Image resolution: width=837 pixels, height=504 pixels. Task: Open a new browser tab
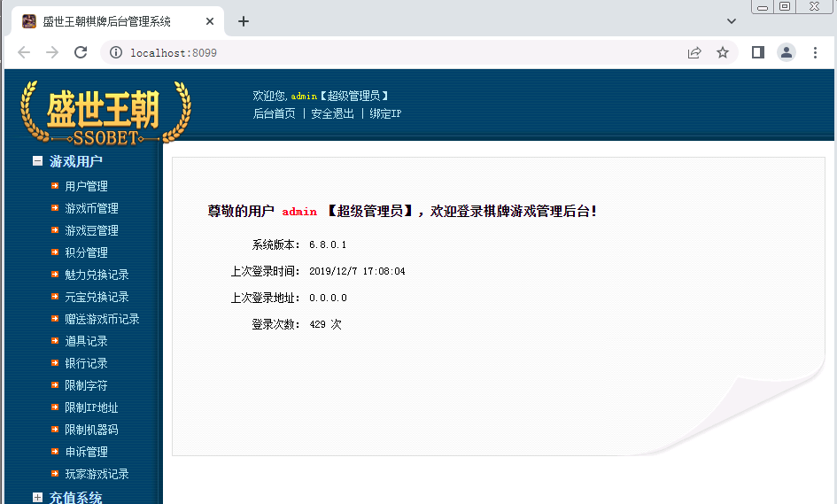point(244,21)
